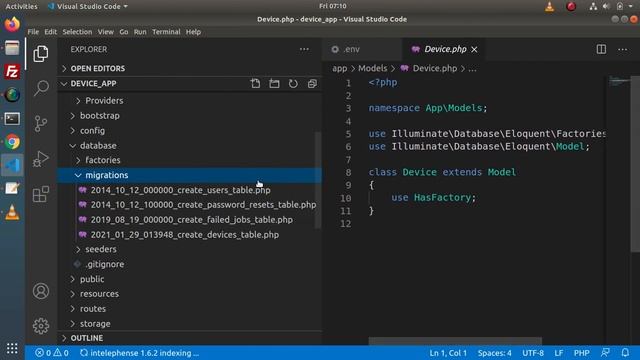Open the Run menu

(x=140, y=32)
